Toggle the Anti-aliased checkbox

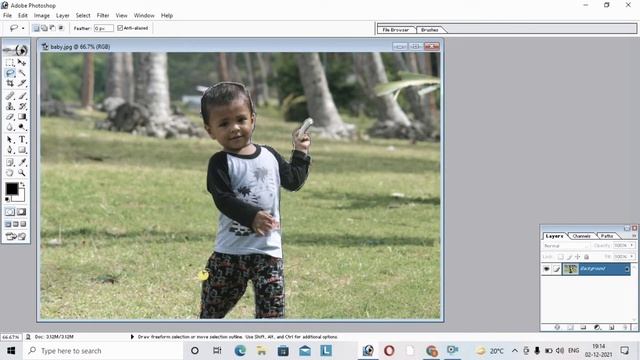120,28
